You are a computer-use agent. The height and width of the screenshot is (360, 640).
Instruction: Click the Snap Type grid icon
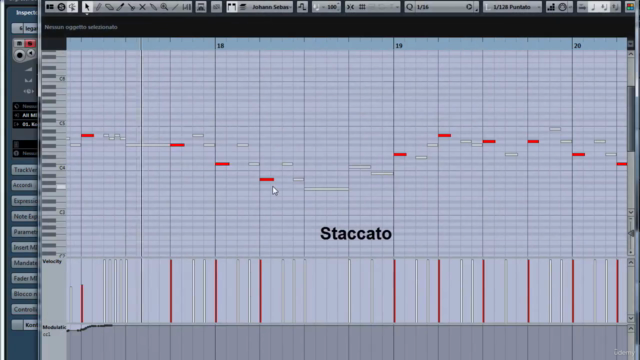tap(362, 7)
